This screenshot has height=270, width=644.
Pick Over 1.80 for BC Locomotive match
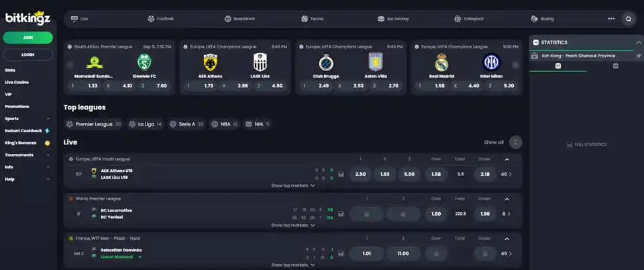(436, 214)
